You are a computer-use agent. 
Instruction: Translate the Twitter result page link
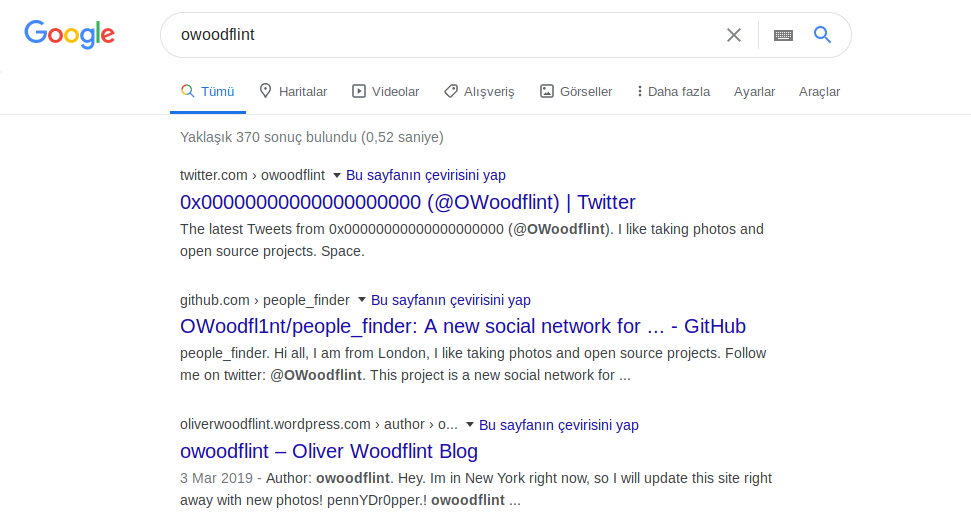pos(426,175)
